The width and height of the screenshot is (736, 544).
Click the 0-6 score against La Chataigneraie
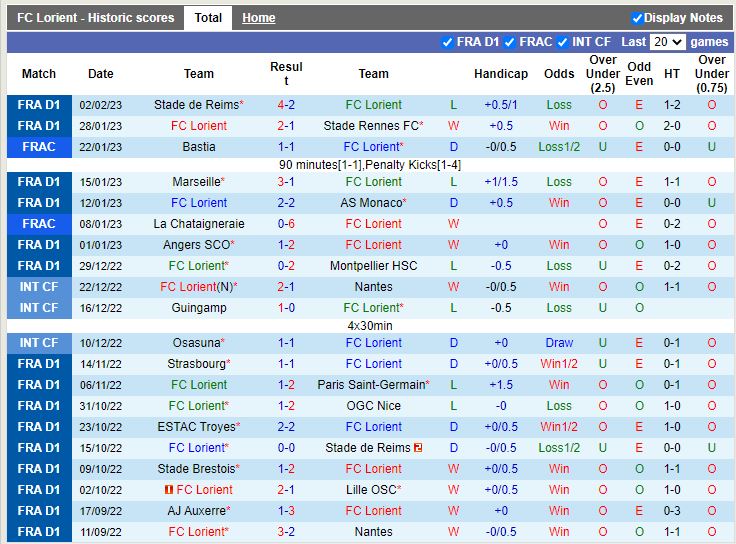[x=286, y=224]
